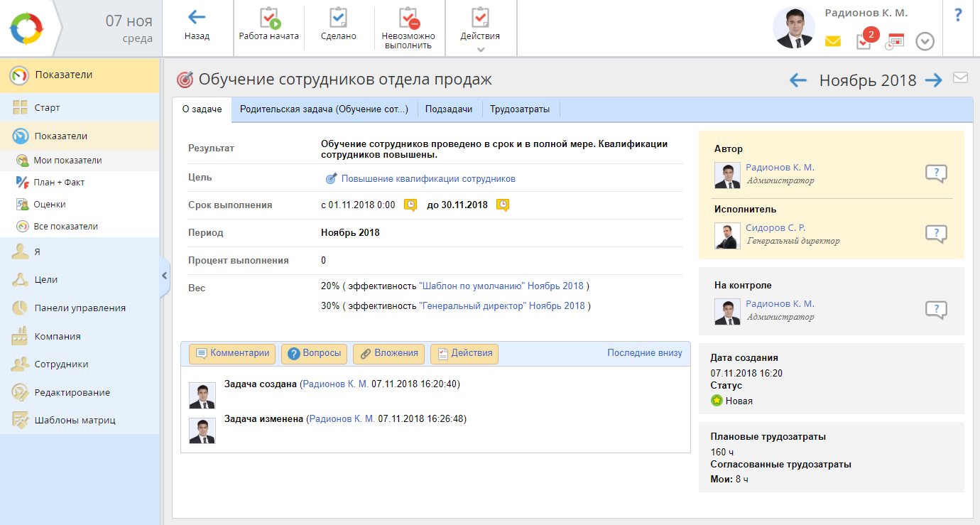
Task: Go to next month after Ноябрь 2018
Action: tap(933, 80)
